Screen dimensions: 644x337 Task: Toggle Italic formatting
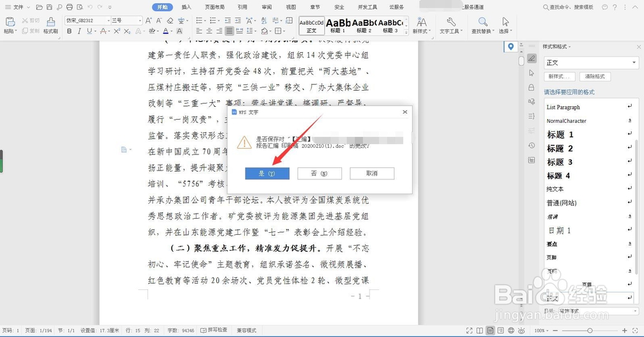click(x=79, y=31)
